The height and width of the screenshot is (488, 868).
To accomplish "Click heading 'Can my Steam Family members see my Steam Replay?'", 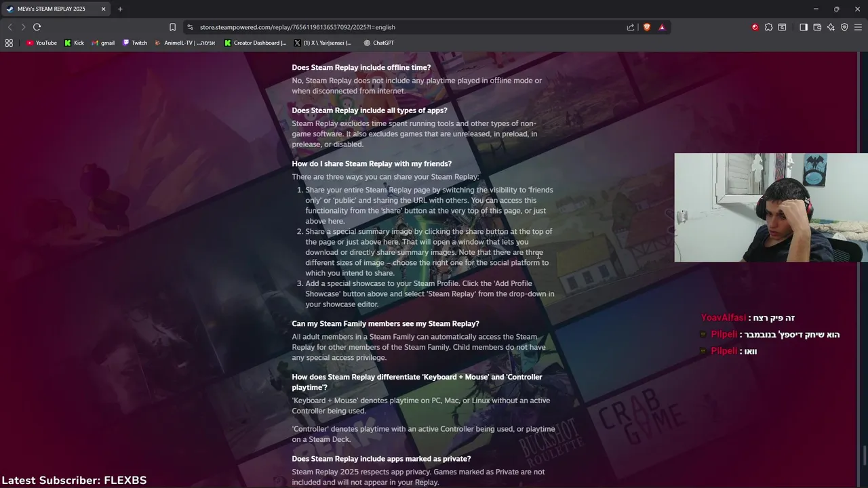I will click(x=385, y=324).
